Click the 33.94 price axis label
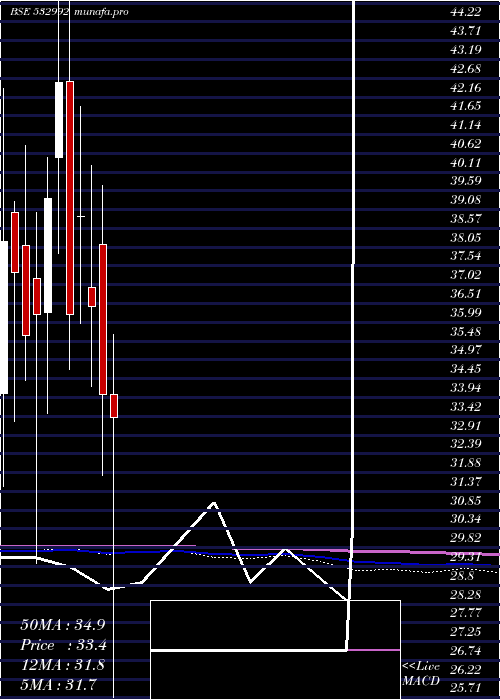The width and height of the screenshot is (500, 700). tap(466, 388)
